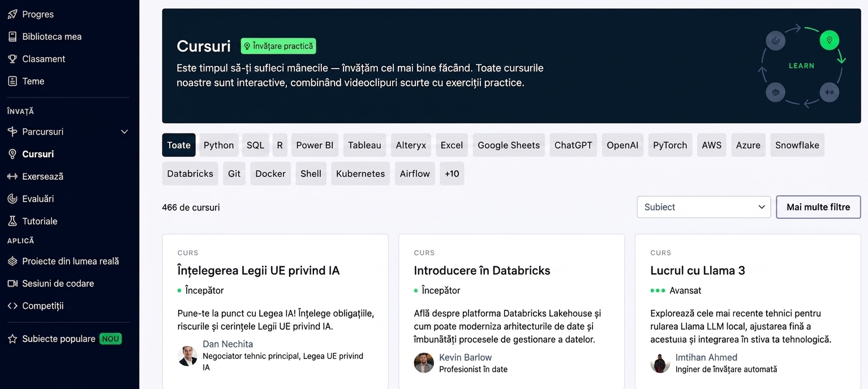The width and height of the screenshot is (868, 389).
Task: Click the layers circle in LEARN diagram
Action: tap(775, 92)
